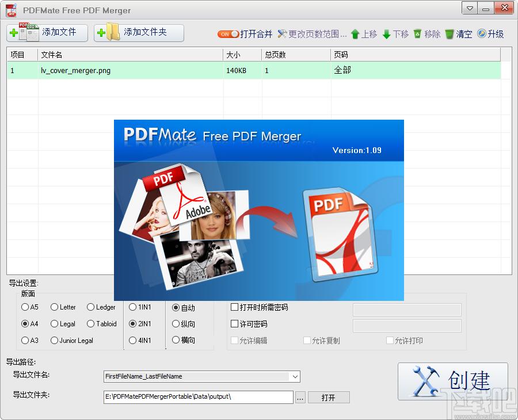Click the 页码 column header
The image size is (518, 420).
click(x=416, y=55)
